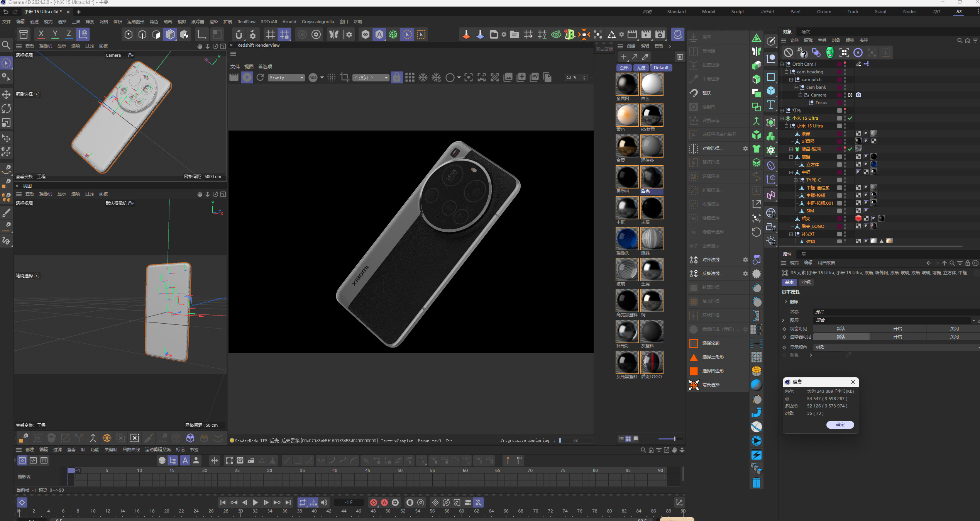This screenshot has width=980, height=521.
Task: Select the 黄色 material swatch
Action: click(627, 115)
